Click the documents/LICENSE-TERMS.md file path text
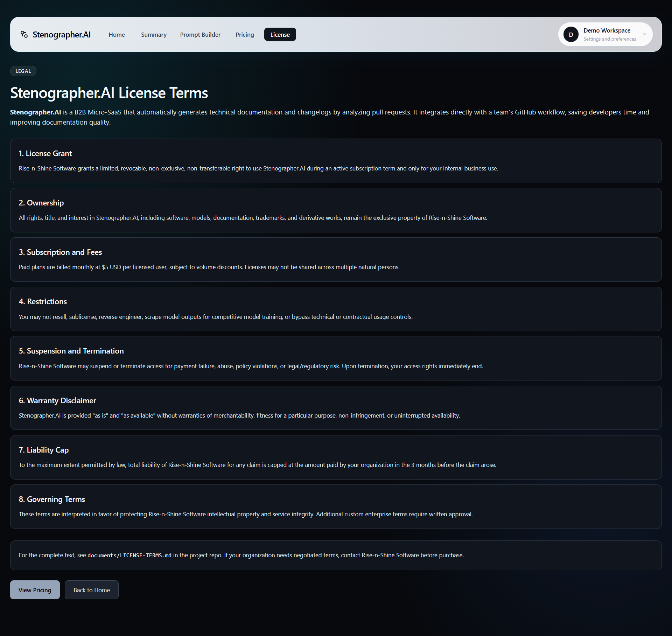Screen dimensions: 672x636 click(x=129, y=555)
